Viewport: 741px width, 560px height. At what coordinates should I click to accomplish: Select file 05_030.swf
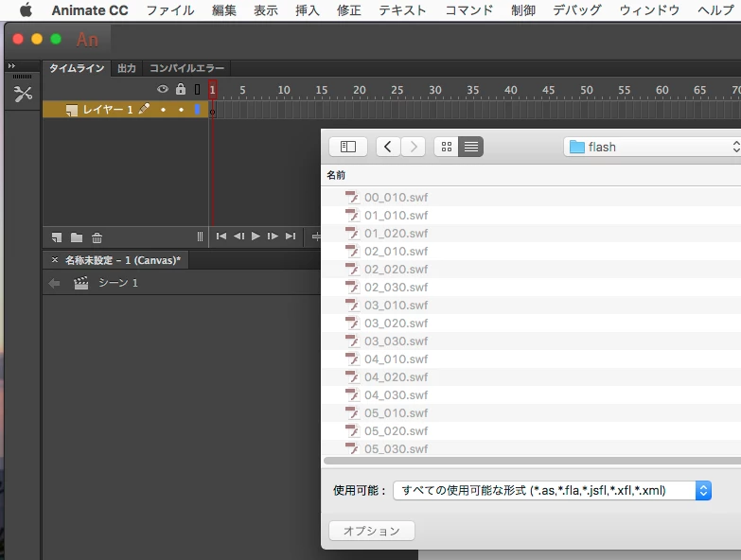(531, 447)
